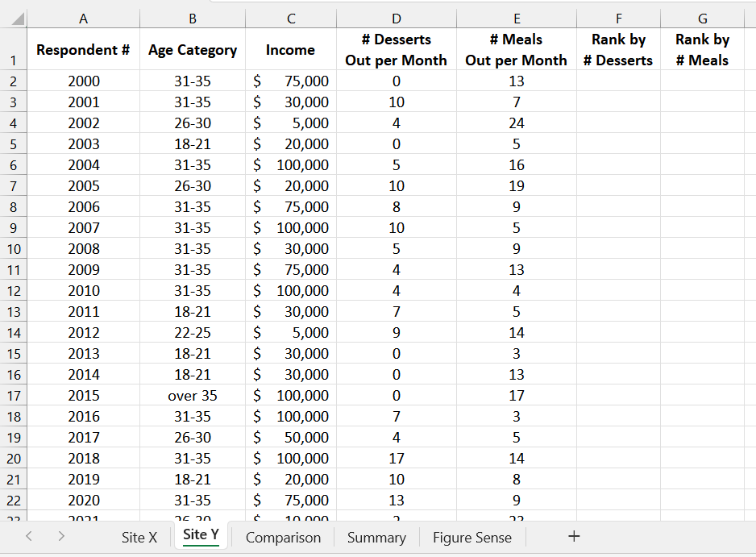Select row 1 header

coord(13,50)
